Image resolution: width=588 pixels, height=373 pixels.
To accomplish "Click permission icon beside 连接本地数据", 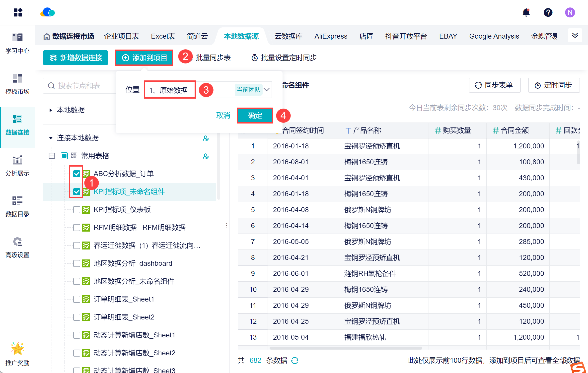I will [206, 138].
